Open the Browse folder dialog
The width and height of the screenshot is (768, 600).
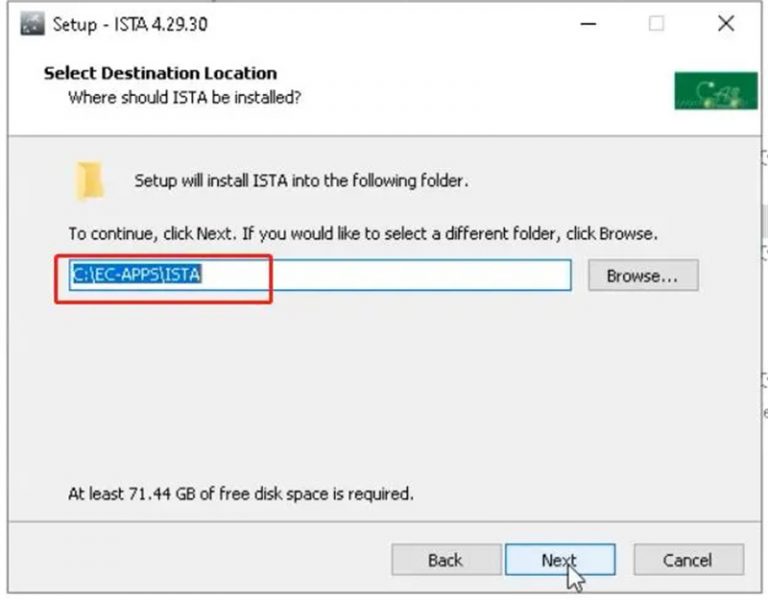642,276
